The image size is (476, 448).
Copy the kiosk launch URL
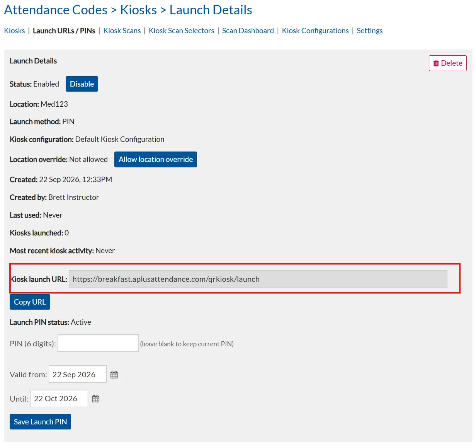click(30, 302)
